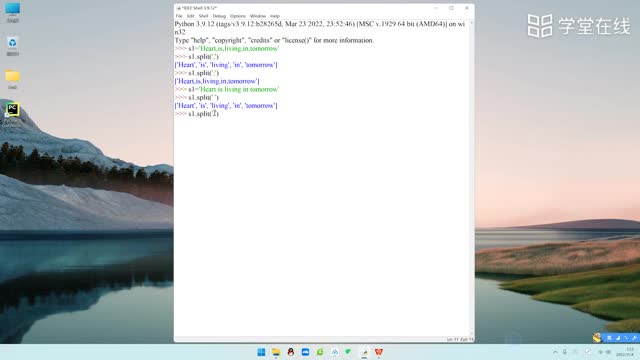Click the IDLE Shell title bar Python icon
The height and width of the screenshot is (360, 640).
click(178, 8)
